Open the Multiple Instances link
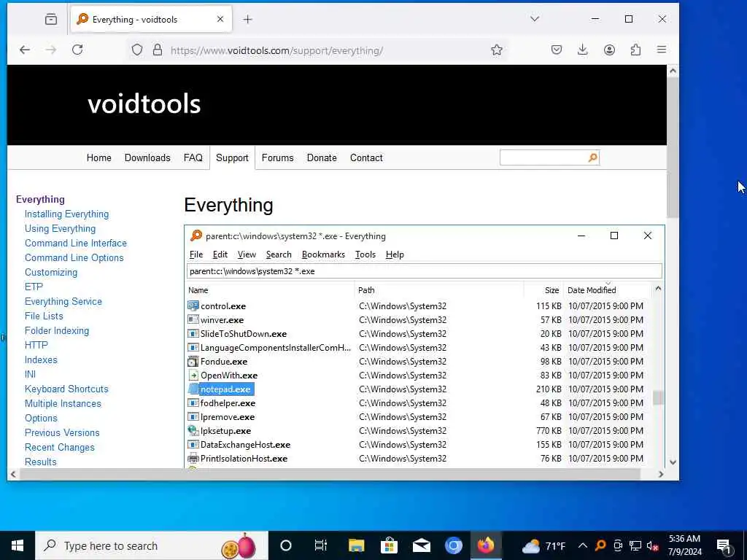 [63, 403]
